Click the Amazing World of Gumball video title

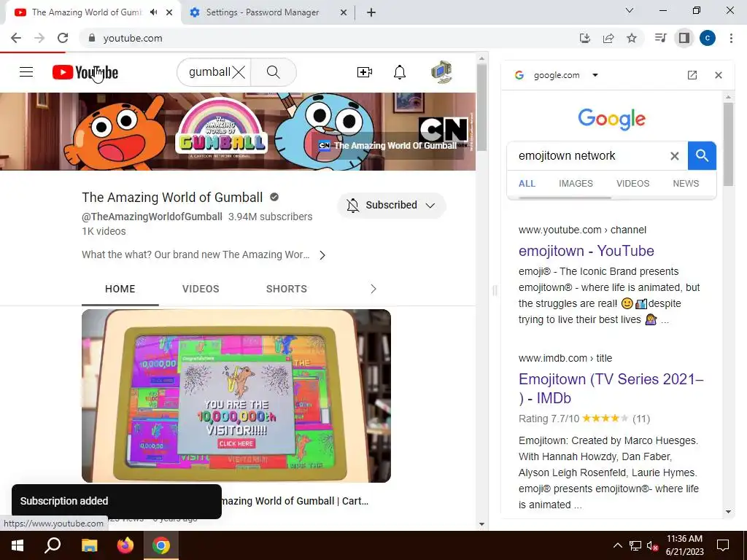click(x=295, y=501)
